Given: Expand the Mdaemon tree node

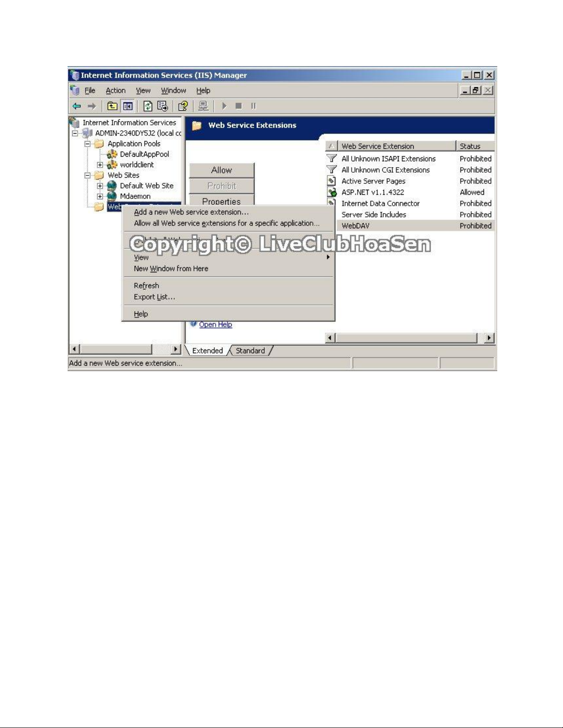Looking at the screenshot, I should pyautogui.click(x=100, y=197).
